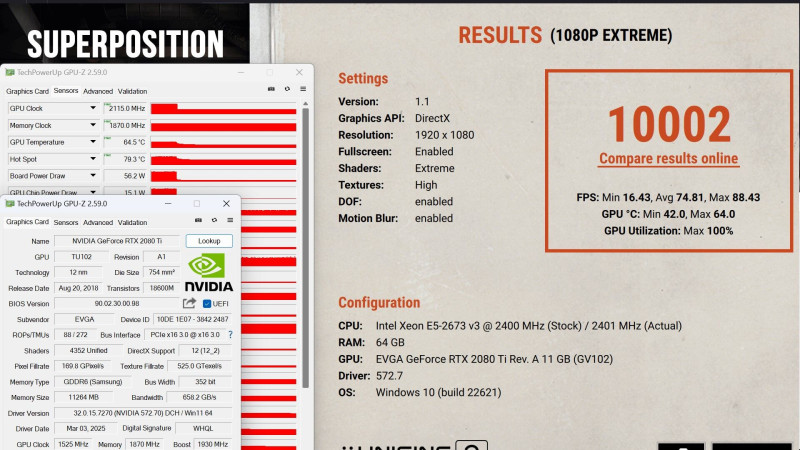800x450 pixels.
Task: Open the Advanced tab in foreground GPU-Z window
Action: tap(98, 222)
